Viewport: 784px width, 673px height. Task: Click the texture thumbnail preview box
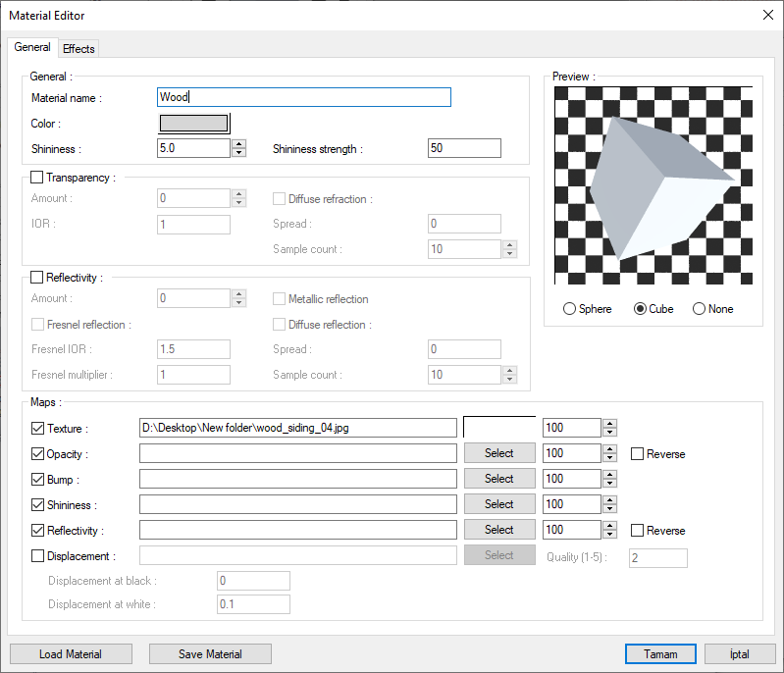click(498, 428)
